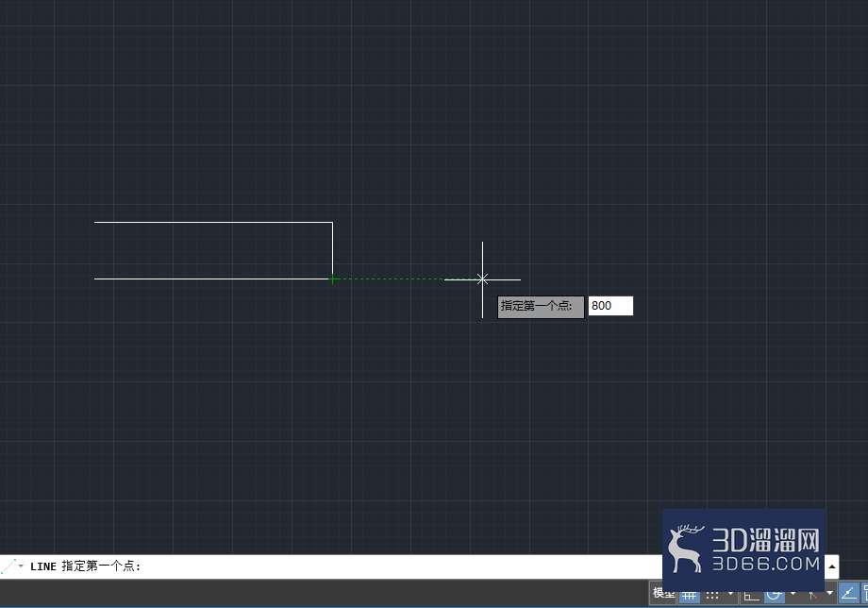Screen dimensions: 868x608
Task: Switch to the 模型 model space button
Action: 662,593
